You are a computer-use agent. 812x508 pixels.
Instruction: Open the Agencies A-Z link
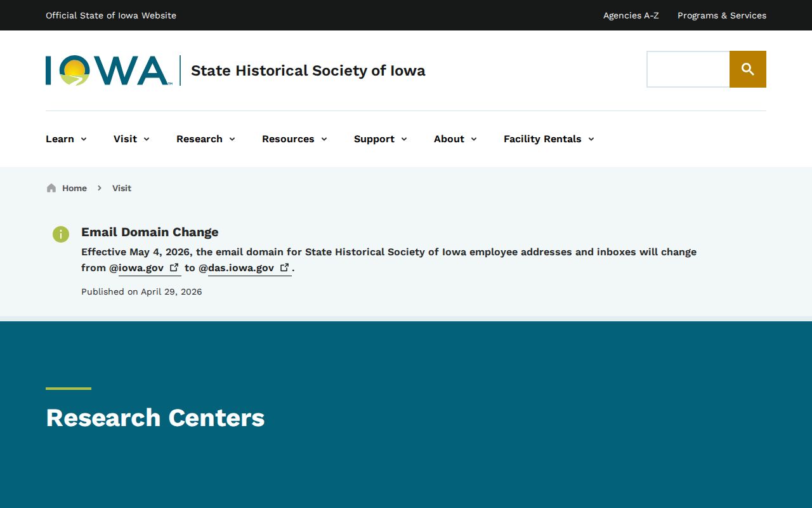point(631,15)
